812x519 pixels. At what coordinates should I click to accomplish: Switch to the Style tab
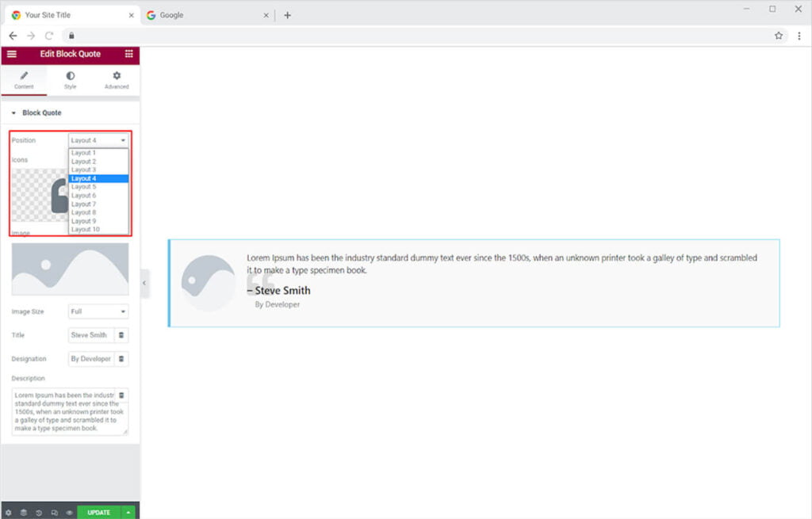(x=70, y=80)
